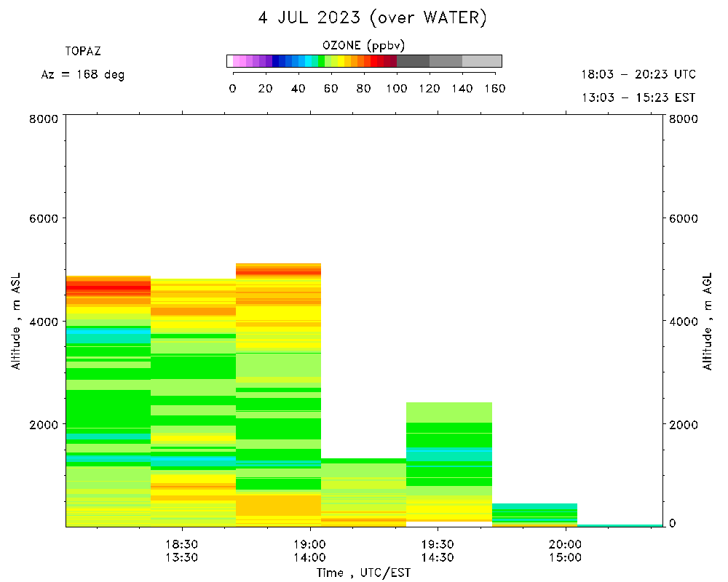Click the light green top of 19:30 profile

point(449,412)
